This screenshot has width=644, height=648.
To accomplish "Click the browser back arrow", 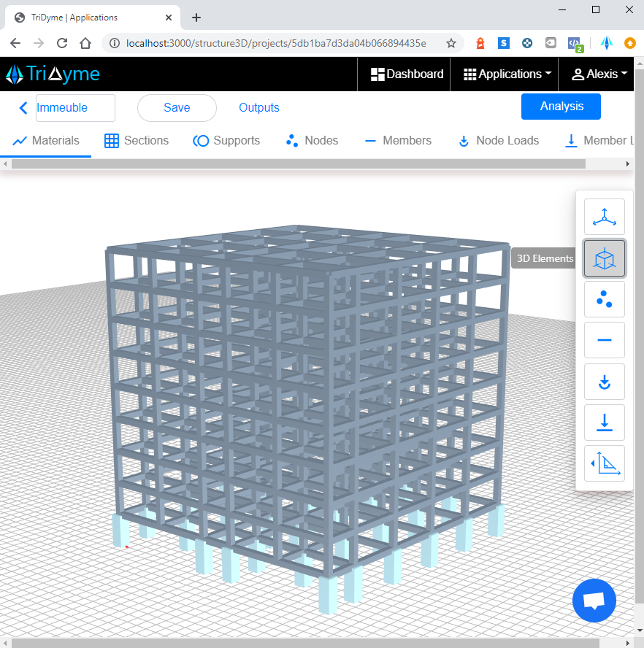I will pos(15,43).
